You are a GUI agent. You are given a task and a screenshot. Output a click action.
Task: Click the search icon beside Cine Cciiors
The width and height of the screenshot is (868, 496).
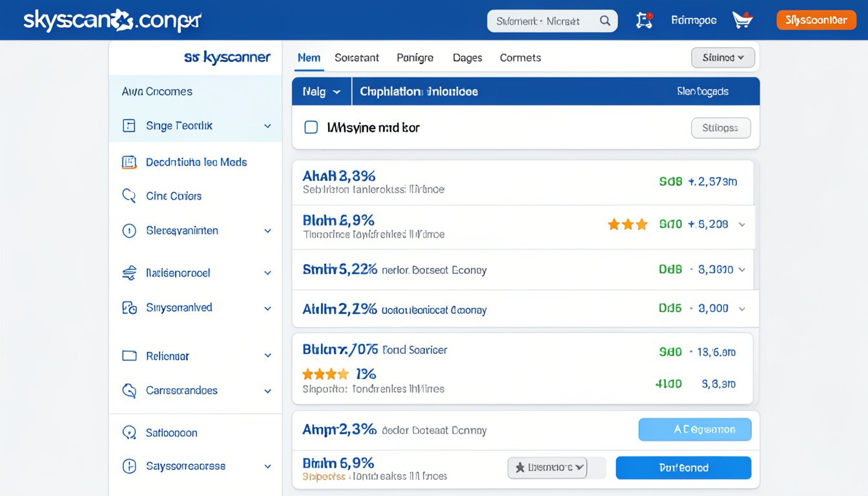(129, 196)
